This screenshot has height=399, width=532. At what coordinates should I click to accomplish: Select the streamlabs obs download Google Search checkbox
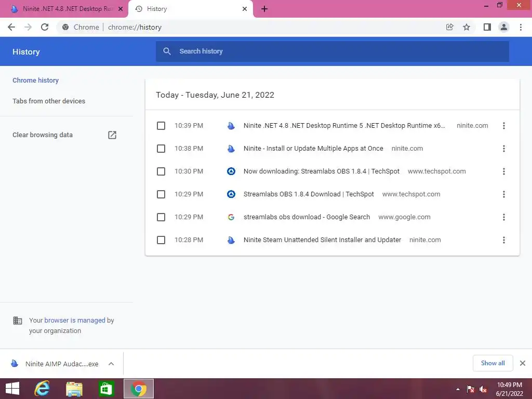[161, 217]
